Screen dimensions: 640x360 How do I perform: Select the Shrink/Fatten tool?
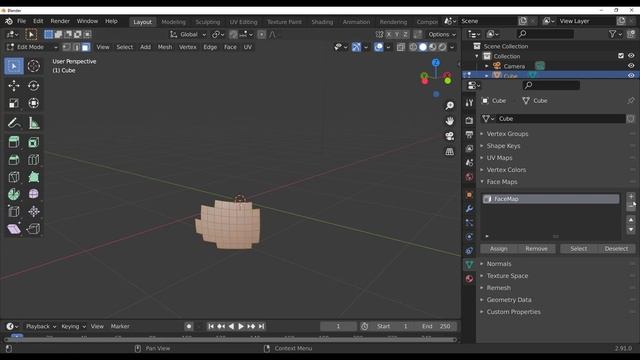33,211
